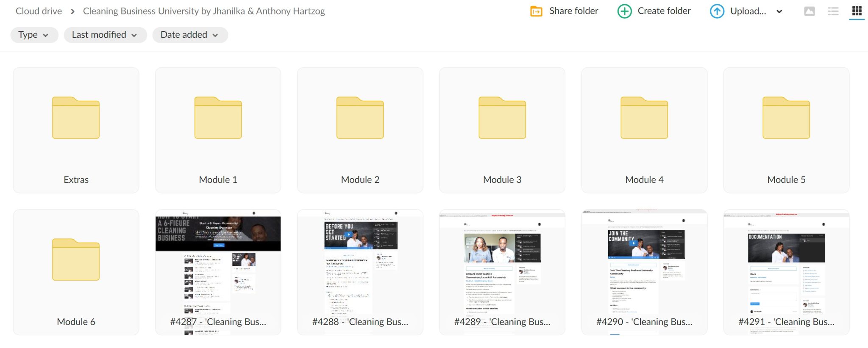Open the #4287 screenshot thumbnail
Viewport: 868px width, 348px height.
coord(218,272)
